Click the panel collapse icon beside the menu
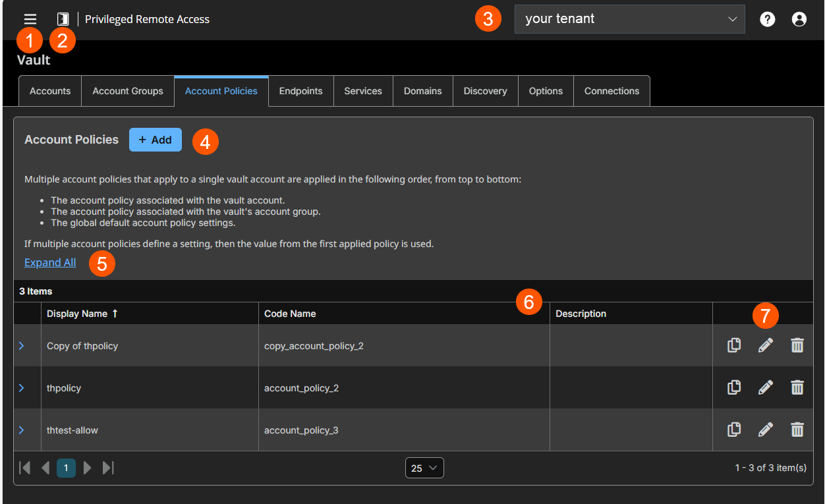The width and height of the screenshot is (825, 504). pyautogui.click(x=63, y=18)
